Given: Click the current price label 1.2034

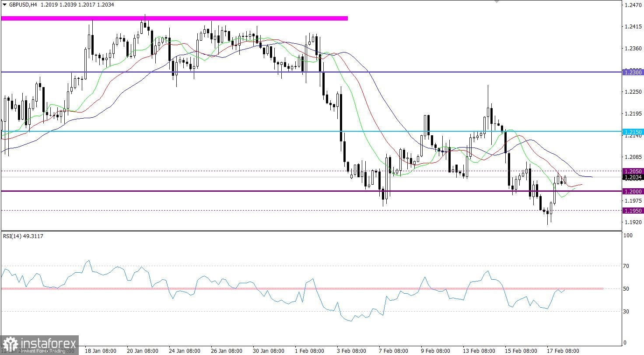Looking at the screenshot, I should [633, 177].
